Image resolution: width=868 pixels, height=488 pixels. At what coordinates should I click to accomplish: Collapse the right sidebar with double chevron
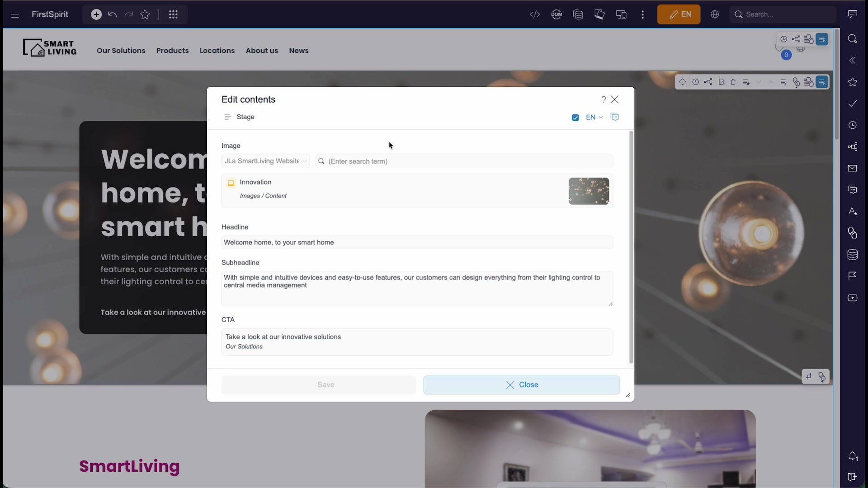[x=853, y=61]
